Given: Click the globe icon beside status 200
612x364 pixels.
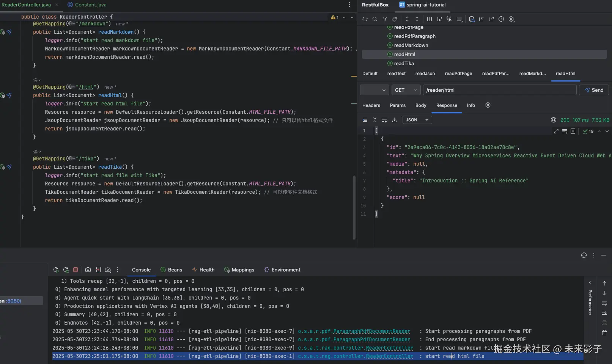Looking at the screenshot, I should click(x=554, y=120).
